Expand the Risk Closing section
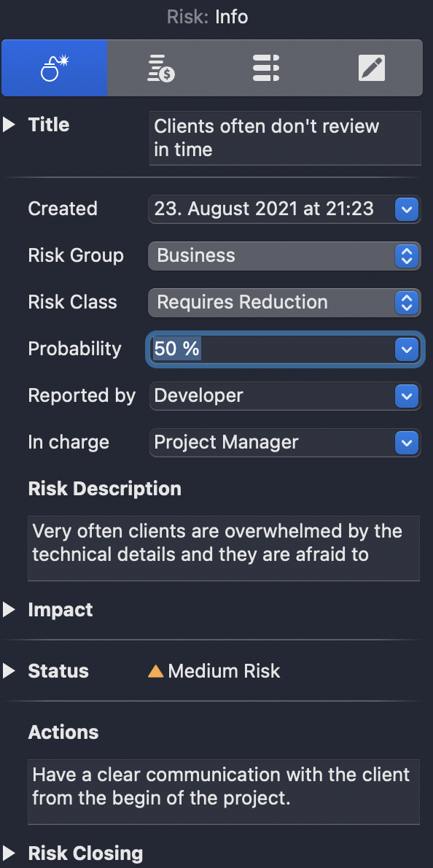 (9, 853)
